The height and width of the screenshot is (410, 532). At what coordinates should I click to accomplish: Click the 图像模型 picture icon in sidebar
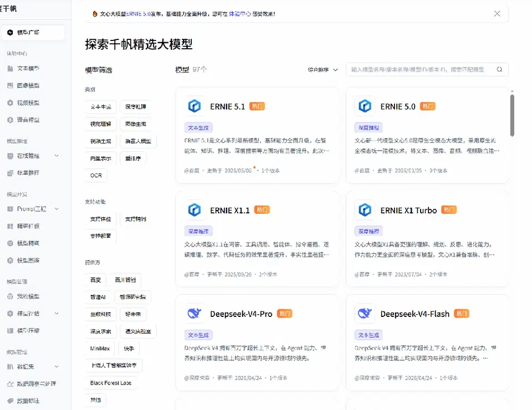[10, 85]
